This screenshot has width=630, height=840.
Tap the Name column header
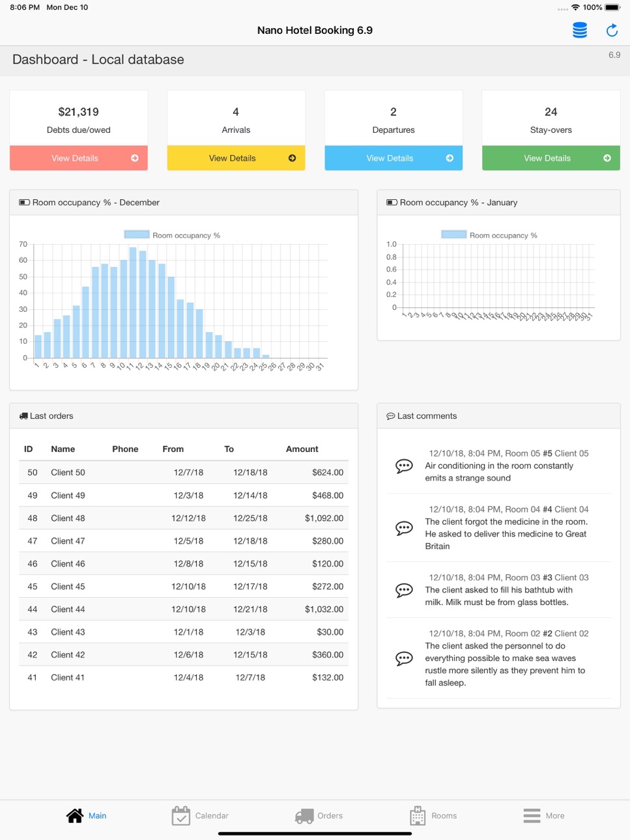(63, 449)
